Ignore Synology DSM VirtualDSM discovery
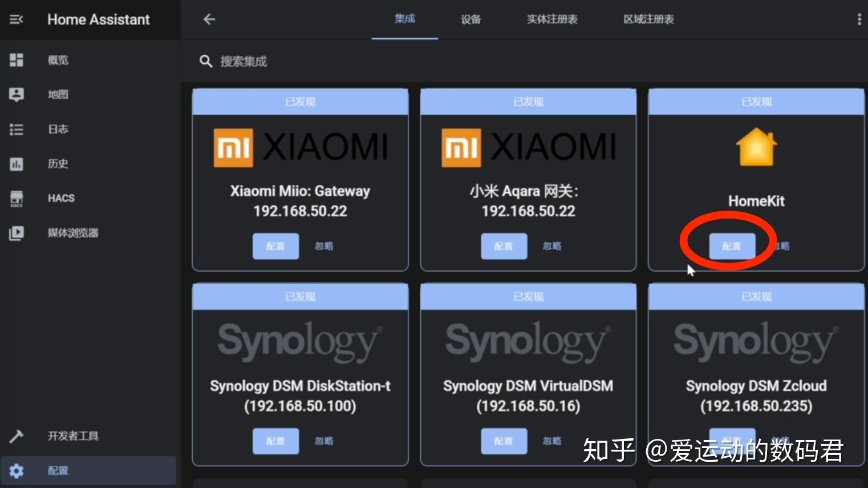868x488 pixels. coord(552,441)
